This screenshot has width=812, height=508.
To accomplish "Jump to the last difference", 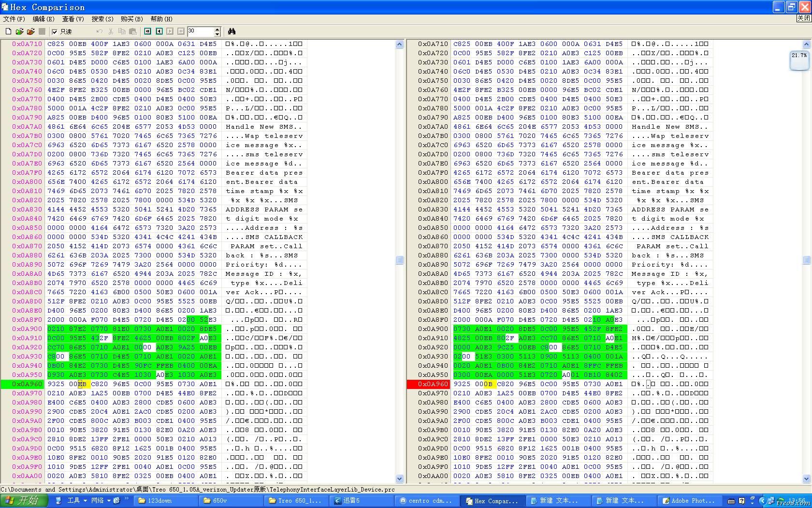I will (x=181, y=31).
